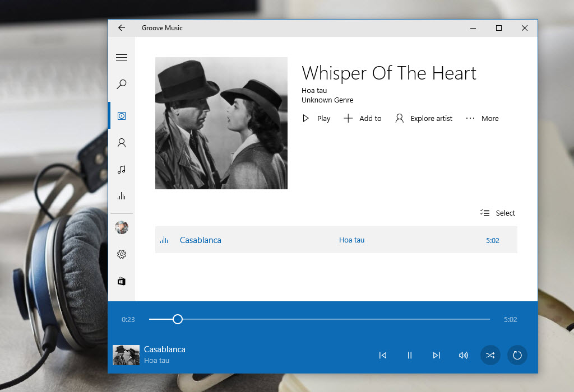Open the hamburger navigation menu
Viewport: 574px width, 392px height.
tap(122, 58)
